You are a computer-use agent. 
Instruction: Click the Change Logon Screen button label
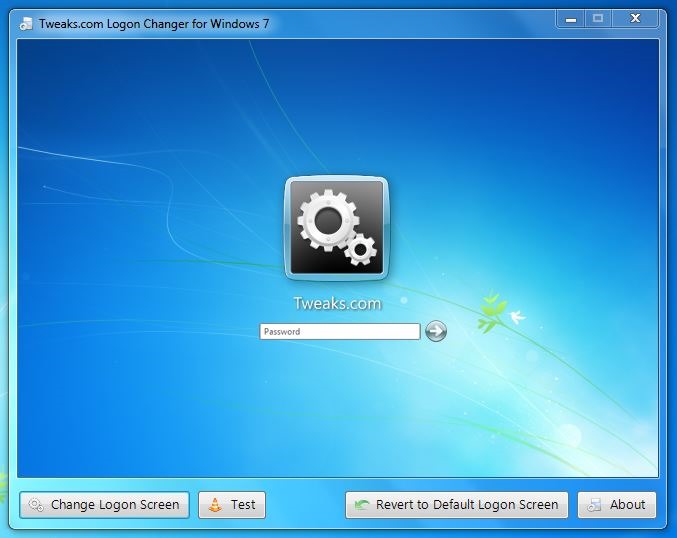(x=115, y=505)
